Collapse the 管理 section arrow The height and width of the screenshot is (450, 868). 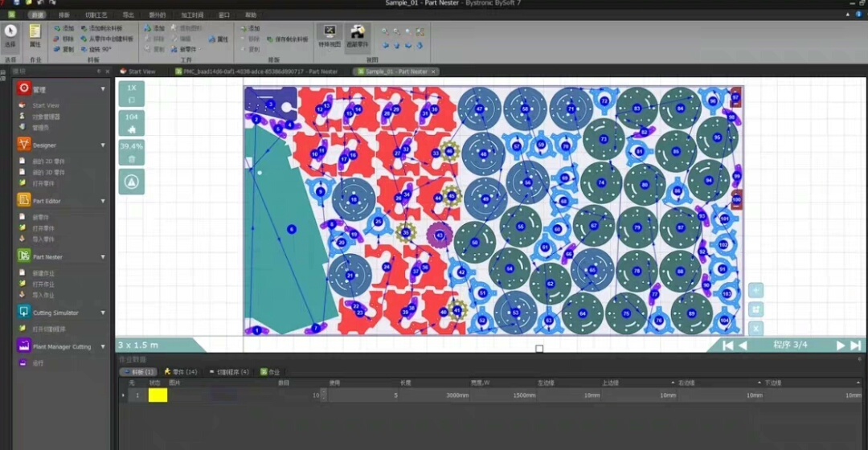103,88
